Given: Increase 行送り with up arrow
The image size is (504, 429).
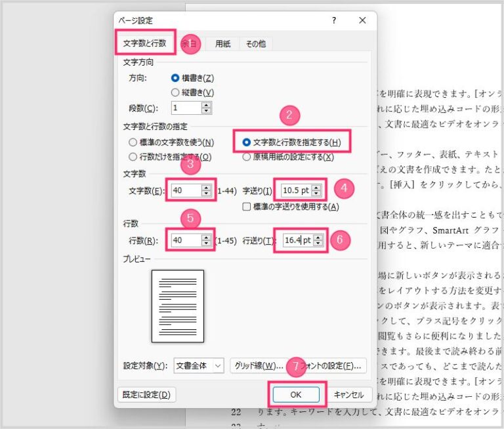Looking at the screenshot, I should tap(318, 237).
